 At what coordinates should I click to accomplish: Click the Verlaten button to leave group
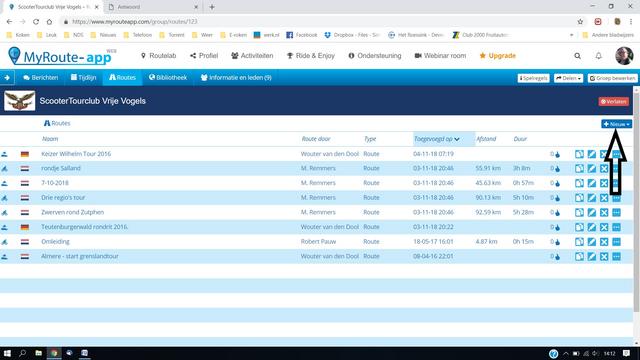613,102
